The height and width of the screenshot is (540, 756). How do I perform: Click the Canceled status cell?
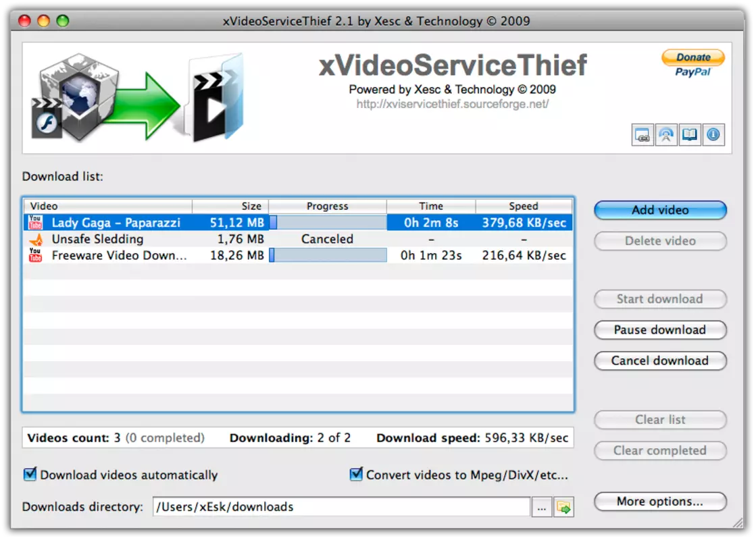point(328,240)
